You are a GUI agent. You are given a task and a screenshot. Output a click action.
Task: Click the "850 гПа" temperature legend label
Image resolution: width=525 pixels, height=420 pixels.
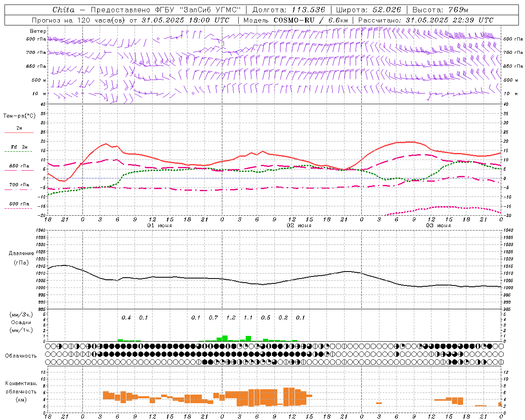[19, 166]
